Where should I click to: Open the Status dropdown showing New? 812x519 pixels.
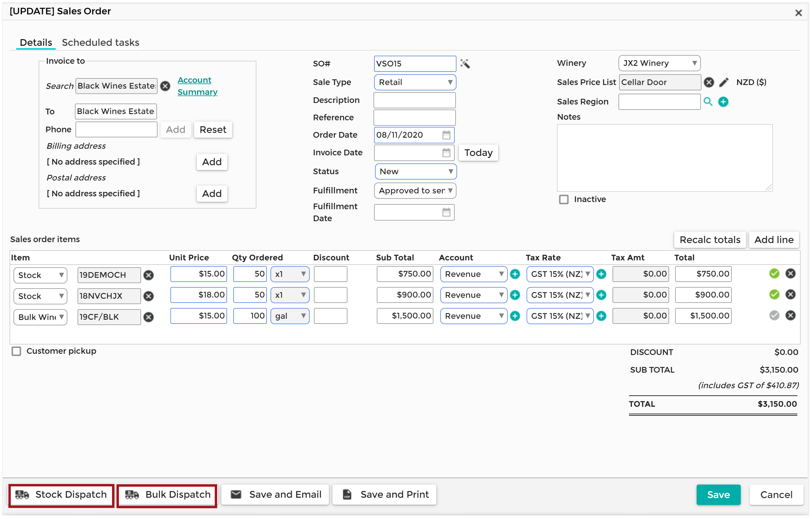(415, 172)
